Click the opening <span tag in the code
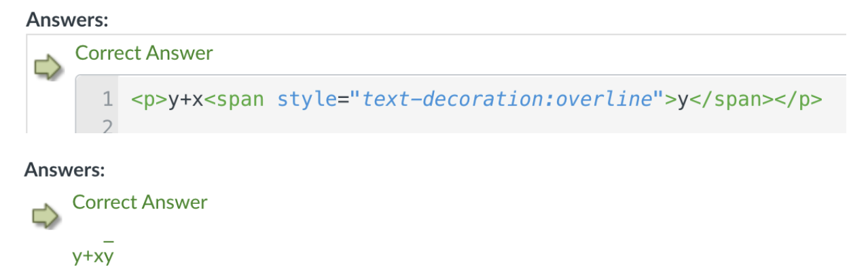The image size is (868, 280). [234, 100]
